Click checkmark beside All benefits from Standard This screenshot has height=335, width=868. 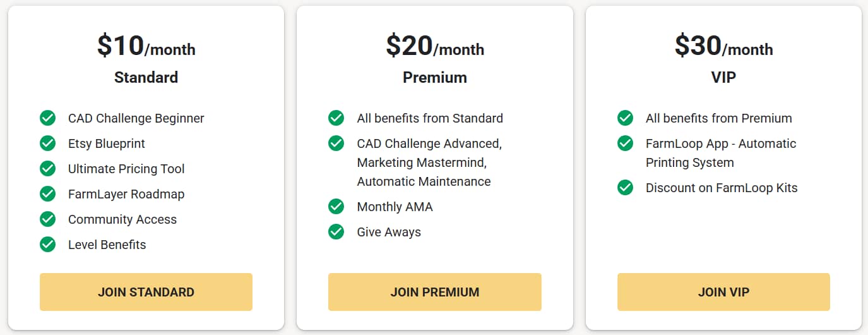[336, 118]
